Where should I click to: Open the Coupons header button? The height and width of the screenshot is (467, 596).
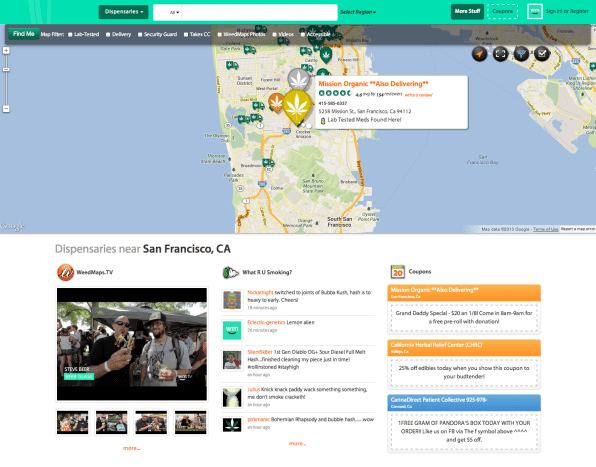click(502, 11)
